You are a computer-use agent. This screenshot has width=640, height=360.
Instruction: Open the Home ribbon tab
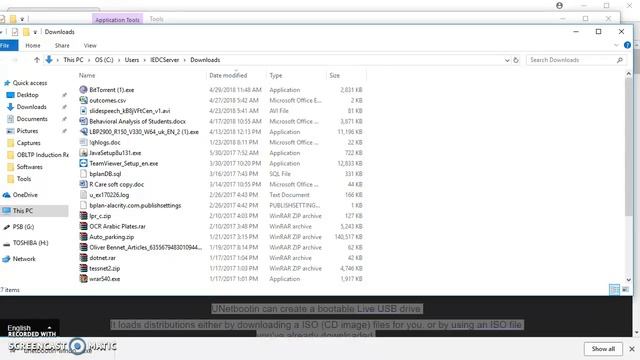click(33, 45)
